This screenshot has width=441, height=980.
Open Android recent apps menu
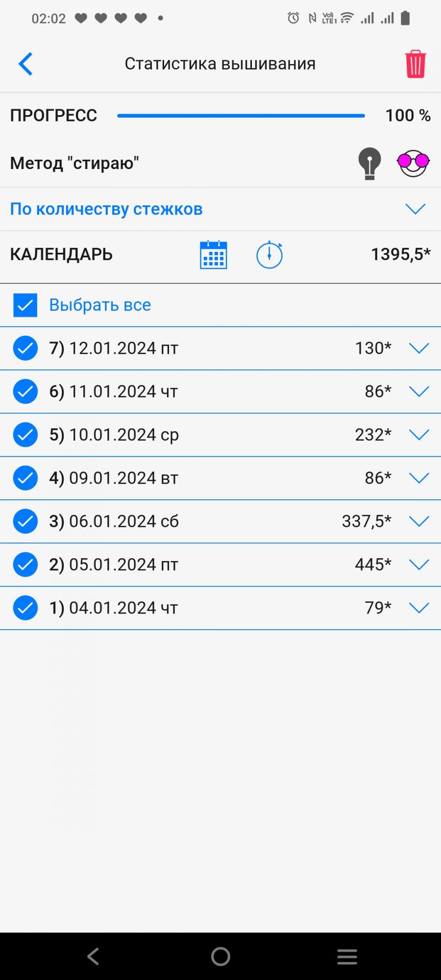click(347, 956)
